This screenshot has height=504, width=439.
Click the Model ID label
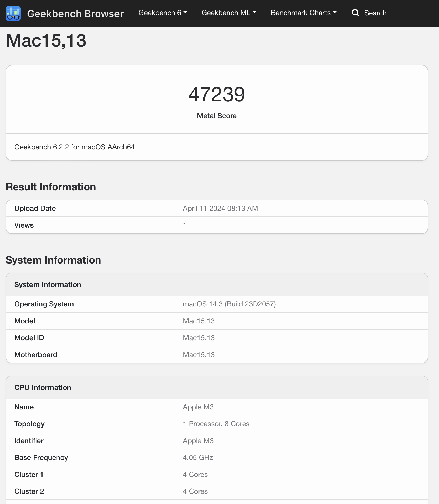point(29,338)
